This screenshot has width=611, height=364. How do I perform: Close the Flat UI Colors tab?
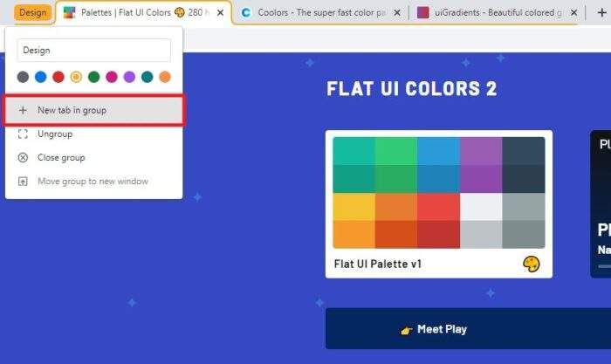(x=220, y=13)
